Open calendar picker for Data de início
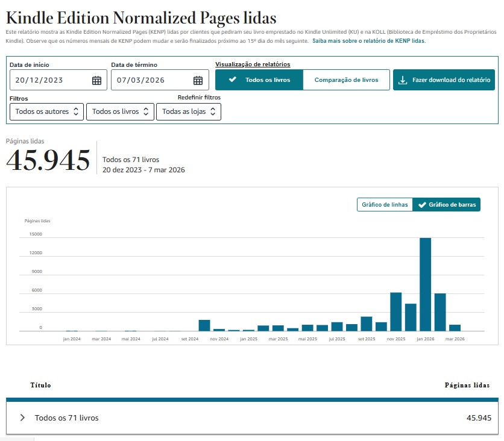Screen dimensions: 504x441 pyautogui.click(x=97, y=79)
